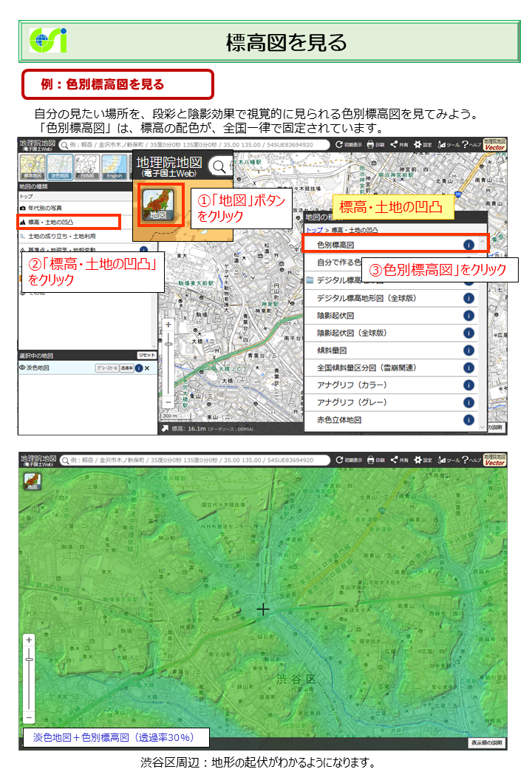532x769 pixels.
Task: Show info for アナグリフ（グレー）
Action: [468, 403]
